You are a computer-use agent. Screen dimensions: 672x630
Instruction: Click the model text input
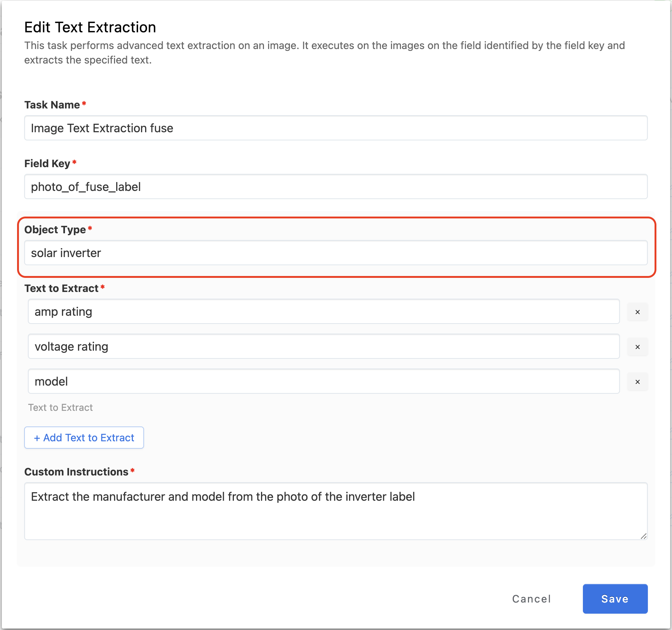(323, 381)
